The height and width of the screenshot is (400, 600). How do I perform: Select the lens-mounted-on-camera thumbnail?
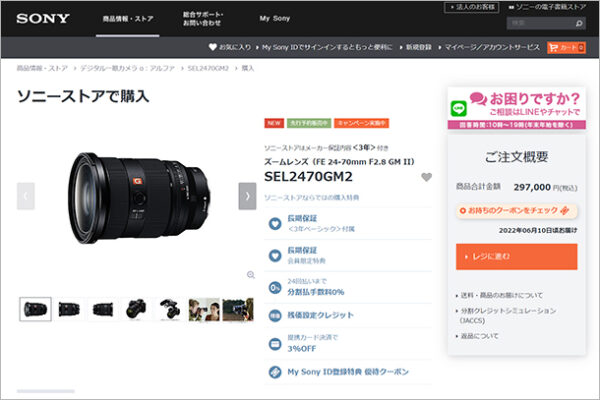click(x=137, y=309)
